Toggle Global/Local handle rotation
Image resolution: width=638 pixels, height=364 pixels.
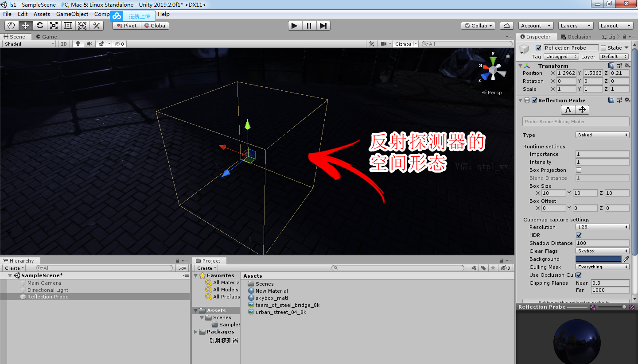click(155, 26)
